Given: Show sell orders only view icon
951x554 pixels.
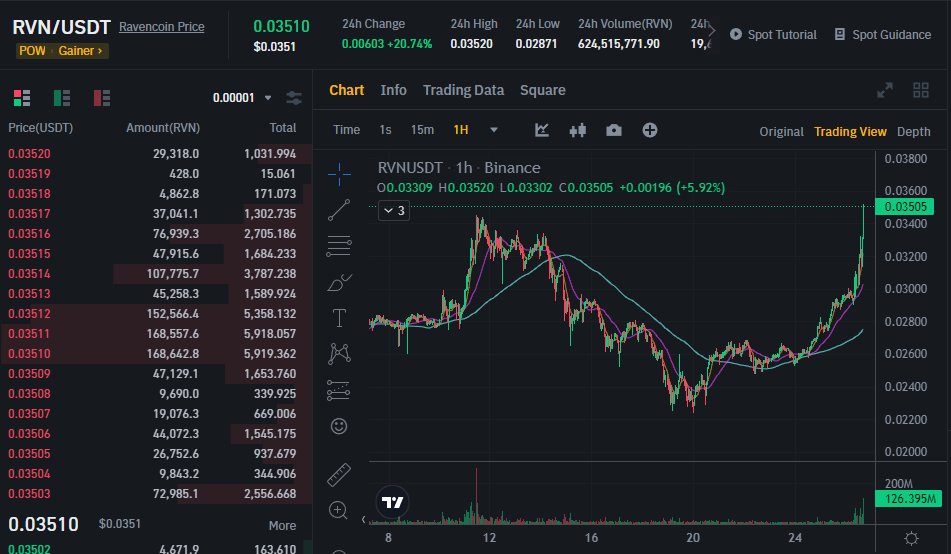Looking at the screenshot, I should pos(102,98).
